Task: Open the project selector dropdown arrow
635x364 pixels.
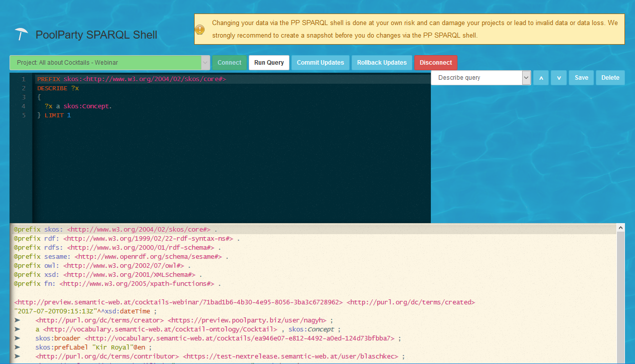Action: [x=205, y=63]
